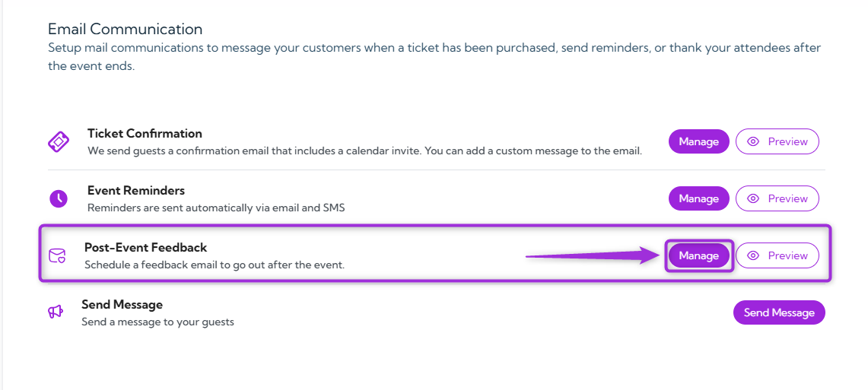
Task: Click the 'Reminders are sent automatically' description
Action: tap(216, 208)
